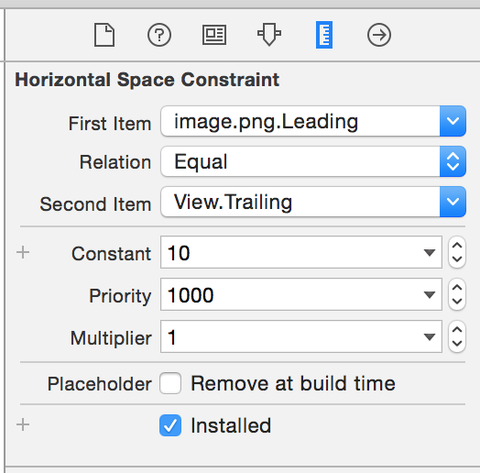The height and width of the screenshot is (473, 480).
Task: Open the File inspector icon
Action: click(x=104, y=35)
